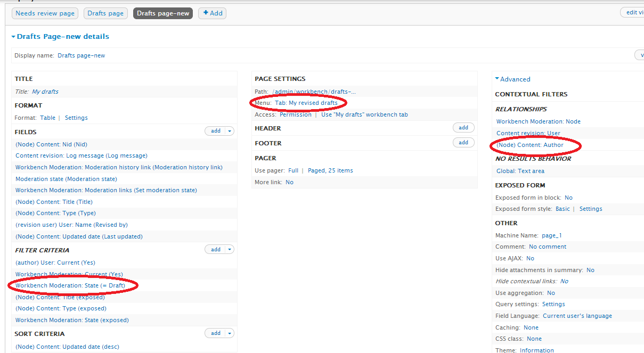The image size is (644, 353).
Task: Click add button in Fields section
Action: pos(215,131)
